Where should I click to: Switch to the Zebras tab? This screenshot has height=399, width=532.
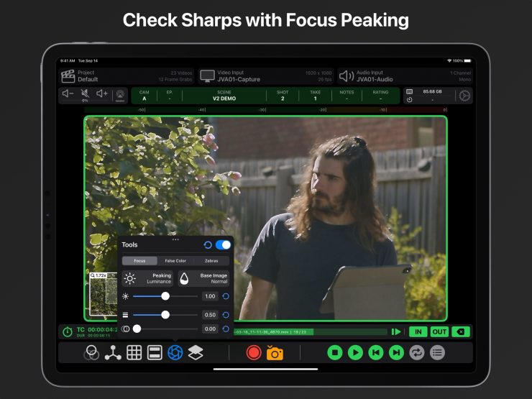click(211, 261)
